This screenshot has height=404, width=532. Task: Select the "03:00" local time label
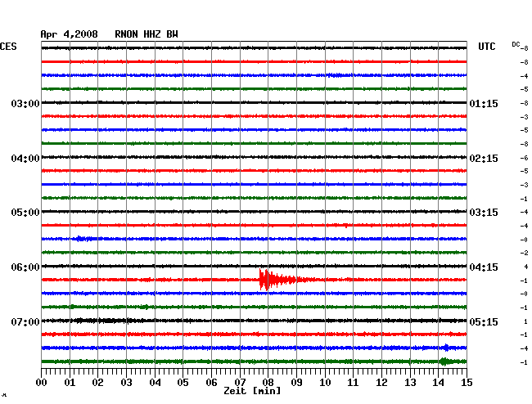[25, 103]
